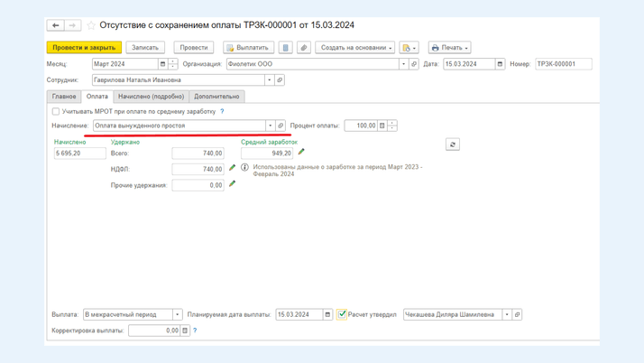The width and height of the screenshot is (644, 363).
Task: Add document to favorites with star icon
Action: point(91,25)
